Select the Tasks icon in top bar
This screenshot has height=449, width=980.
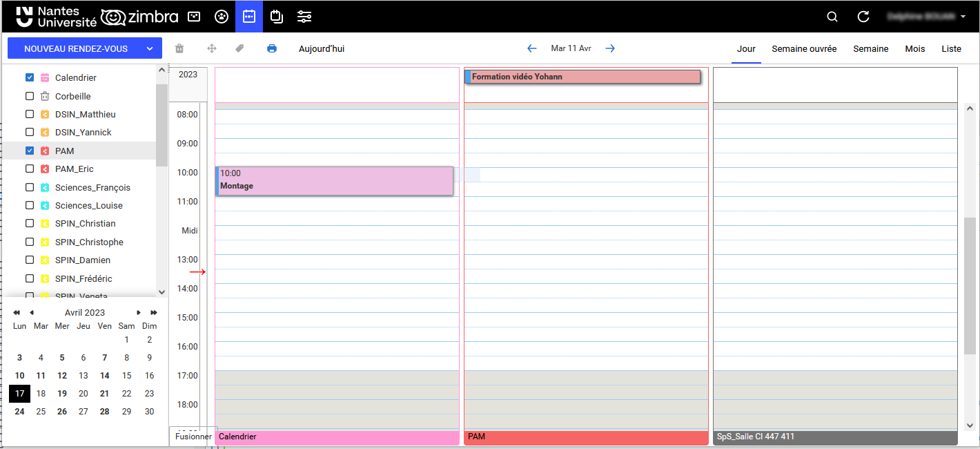coord(276,16)
